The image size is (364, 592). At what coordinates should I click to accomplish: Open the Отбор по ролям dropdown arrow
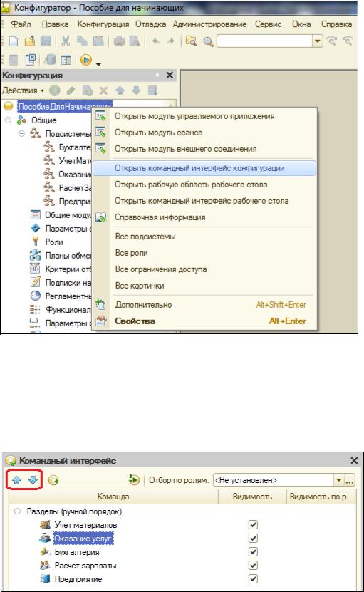(x=338, y=480)
